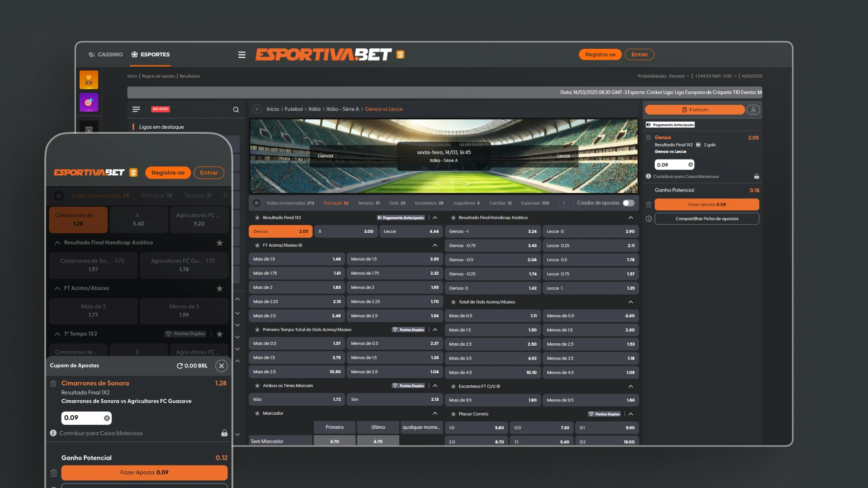Favorite the mobile FT Acima/Abaixo star
The height and width of the screenshot is (488, 868).
click(x=220, y=288)
